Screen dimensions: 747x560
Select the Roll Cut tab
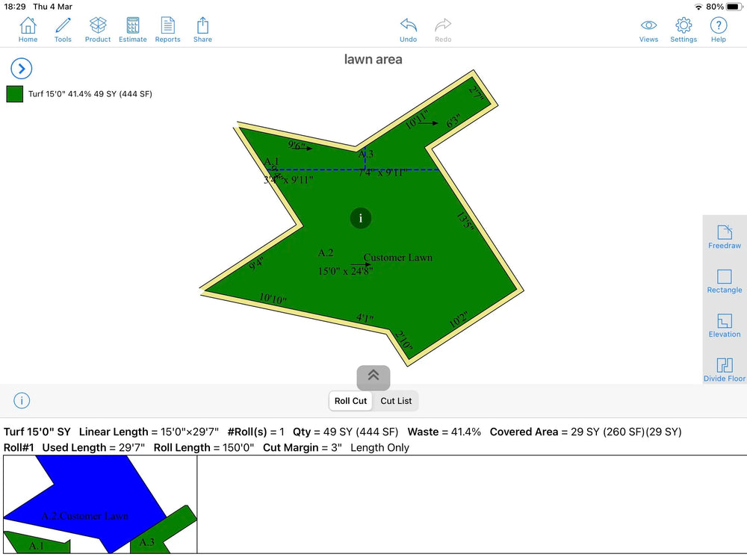[x=350, y=401]
